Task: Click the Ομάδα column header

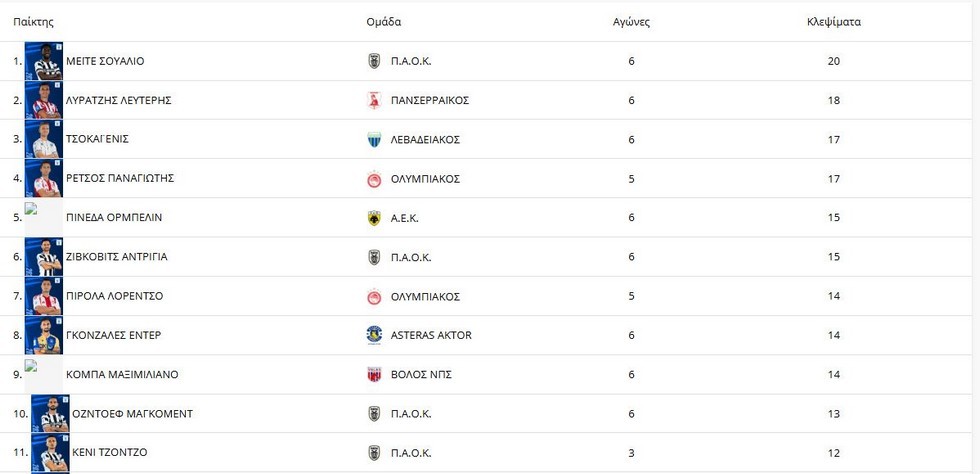Action: (x=383, y=21)
